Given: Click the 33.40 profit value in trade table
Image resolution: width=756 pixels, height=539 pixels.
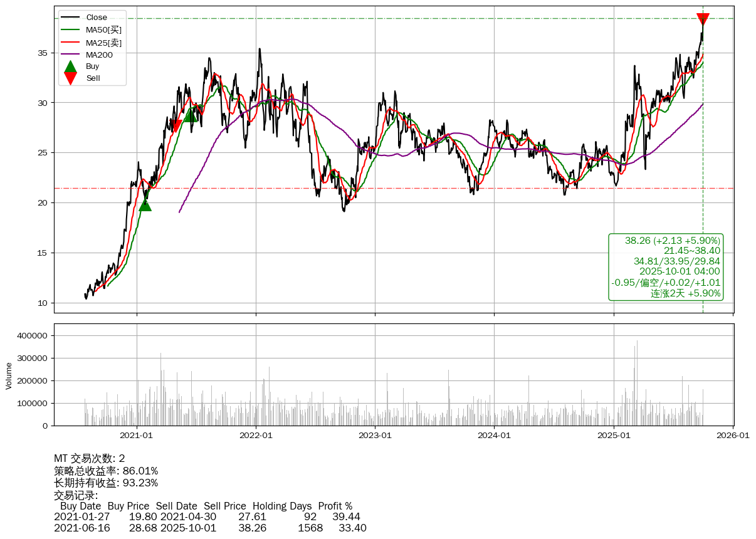Looking at the screenshot, I should (x=352, y=528).
